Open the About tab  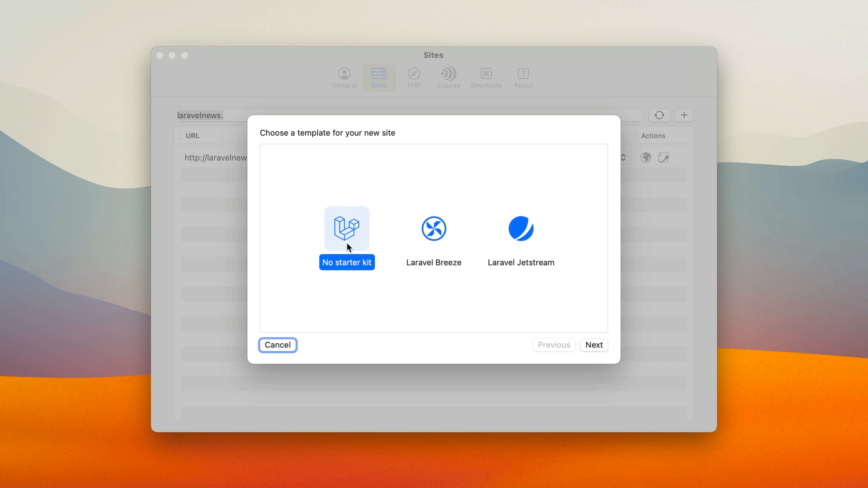(523, 78)
